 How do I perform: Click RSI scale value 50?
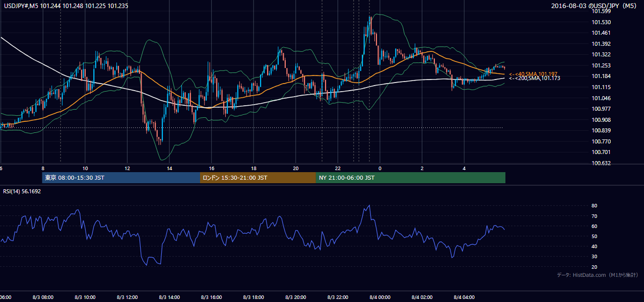pos(594,236)
